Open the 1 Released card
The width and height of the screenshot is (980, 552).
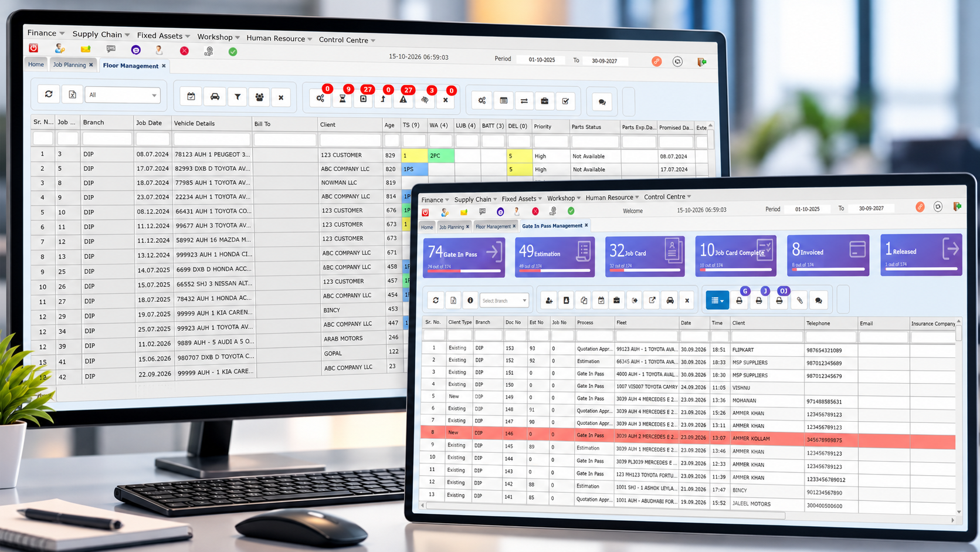tap(921, 255)
